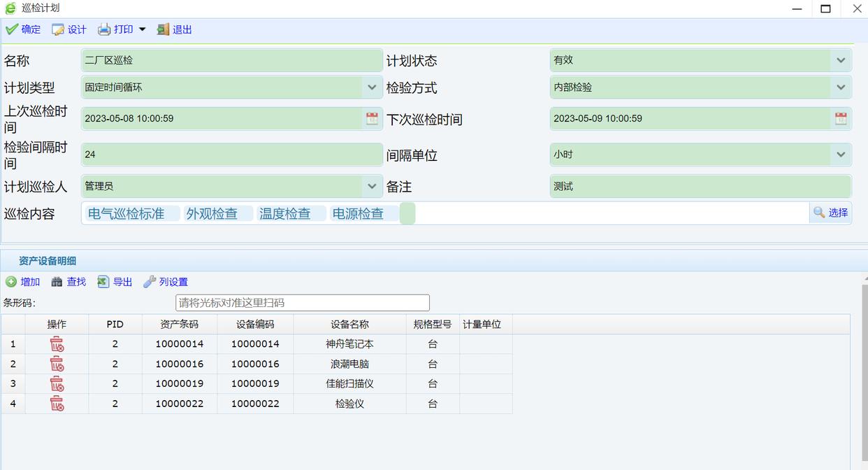
Task: Click 选择 to pick inspection content
Action: coord(831,213)
